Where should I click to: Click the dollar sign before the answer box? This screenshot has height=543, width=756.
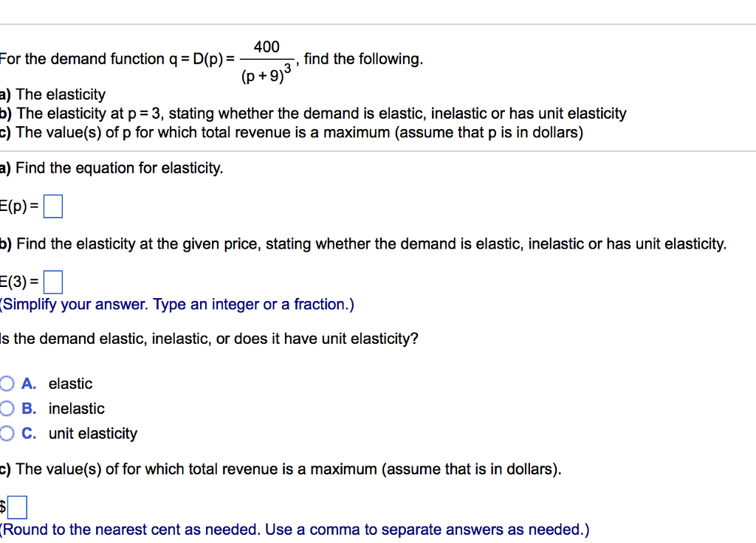pyautogui.click(x=3, y=507)
